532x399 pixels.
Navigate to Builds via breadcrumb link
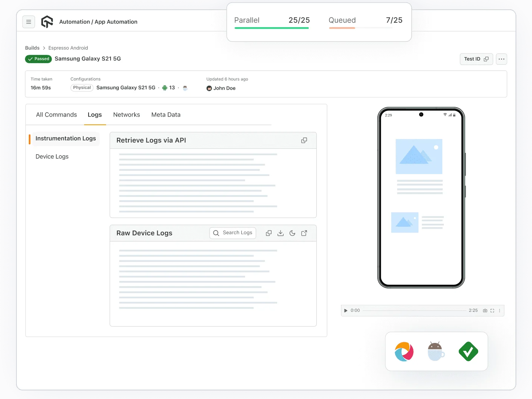32,48
